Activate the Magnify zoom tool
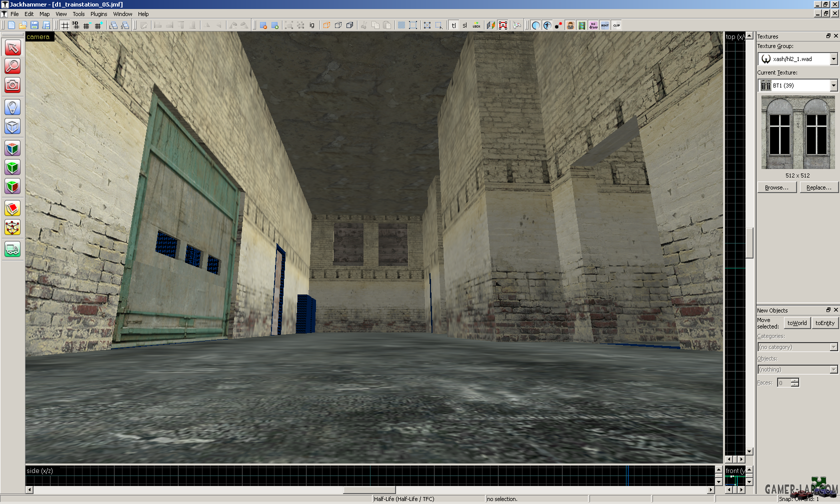 click(12, 66)
